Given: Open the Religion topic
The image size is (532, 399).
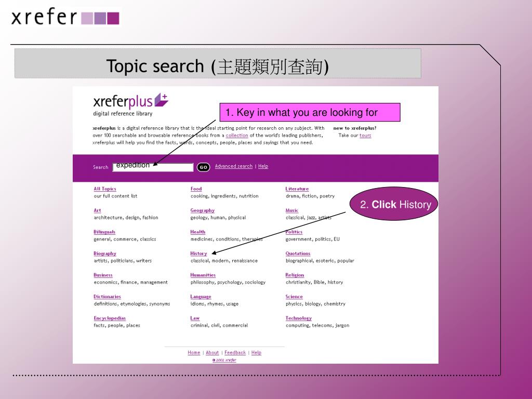Looking at the screenshot, I should [295, 275].
